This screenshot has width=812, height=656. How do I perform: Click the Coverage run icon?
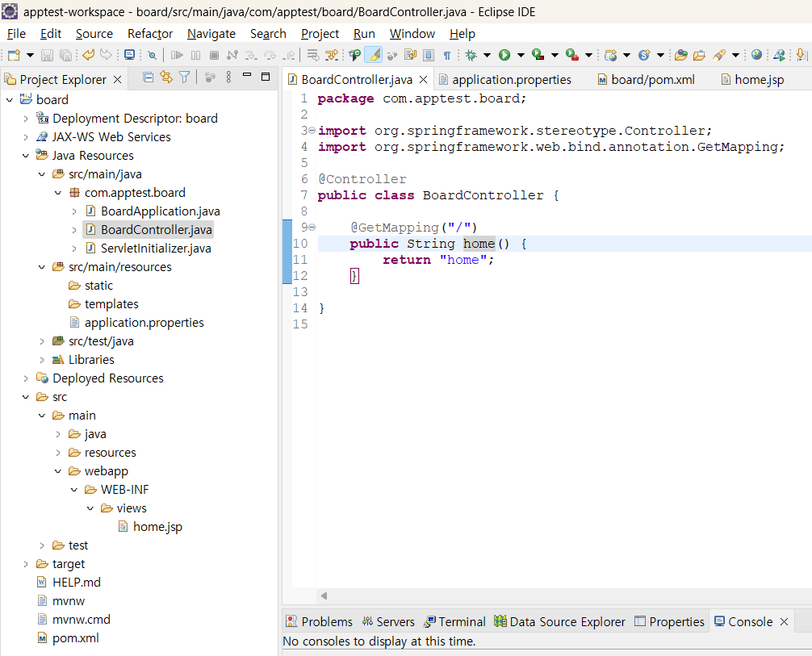click(x=538, y=55)
